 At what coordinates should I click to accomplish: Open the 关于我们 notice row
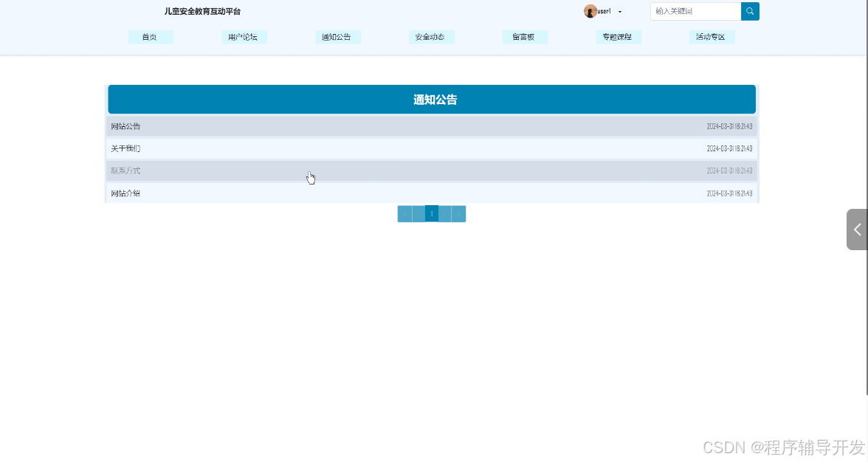[432, 148]
